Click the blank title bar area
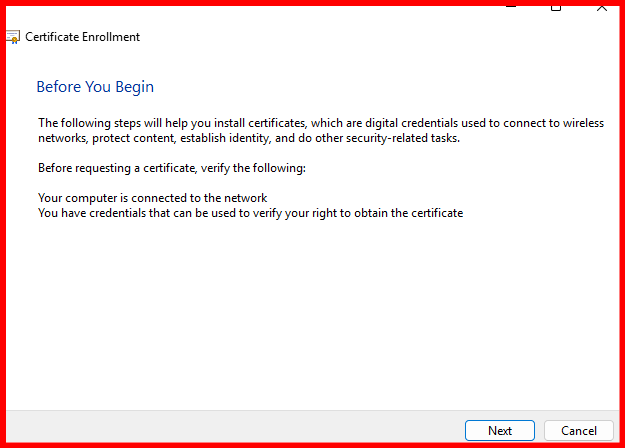This screenshot has height=448, width=625. 300,10
